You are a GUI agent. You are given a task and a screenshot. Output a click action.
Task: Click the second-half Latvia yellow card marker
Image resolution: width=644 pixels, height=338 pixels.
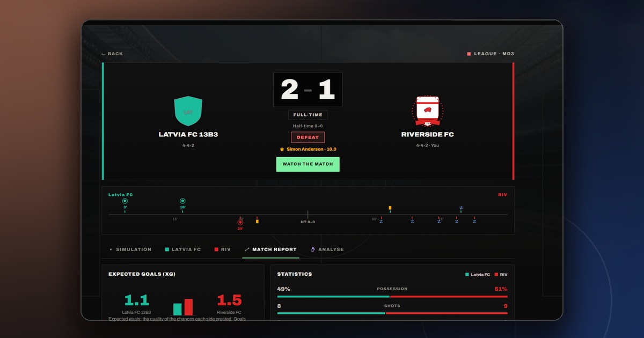coord(390,208)
